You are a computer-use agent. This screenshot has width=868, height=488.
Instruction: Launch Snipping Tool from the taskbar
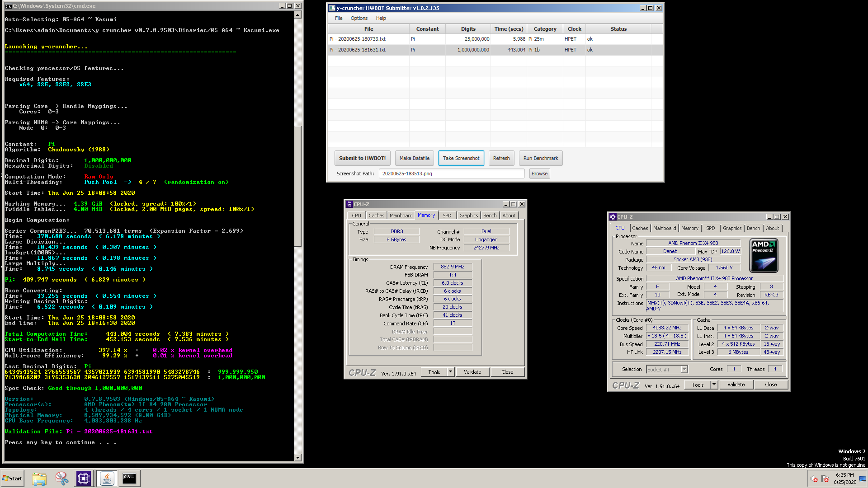coord(61,479)
